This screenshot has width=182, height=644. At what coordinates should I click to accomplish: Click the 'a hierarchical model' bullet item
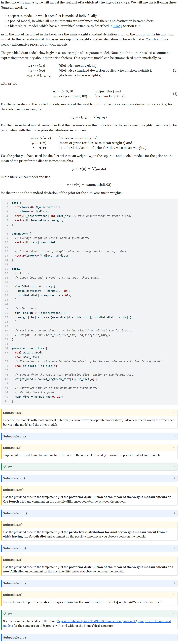(x=74, y=26)
